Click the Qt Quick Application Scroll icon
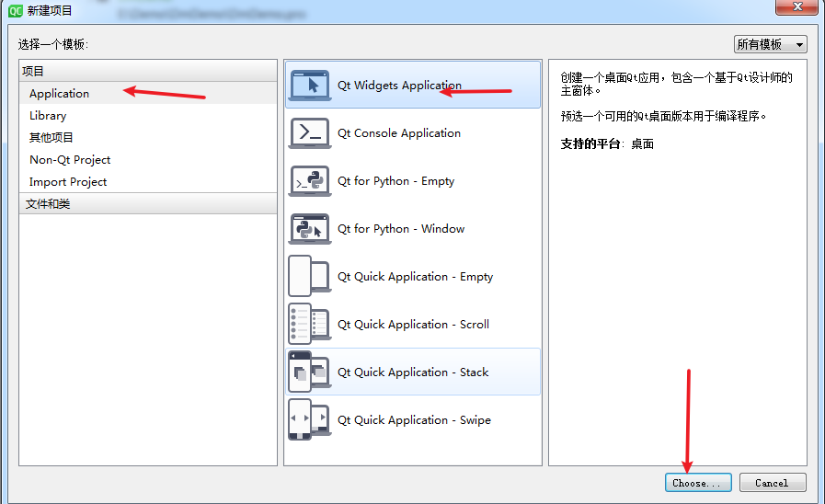The width and height of the screenshot is (825, 504). (309, 324)
